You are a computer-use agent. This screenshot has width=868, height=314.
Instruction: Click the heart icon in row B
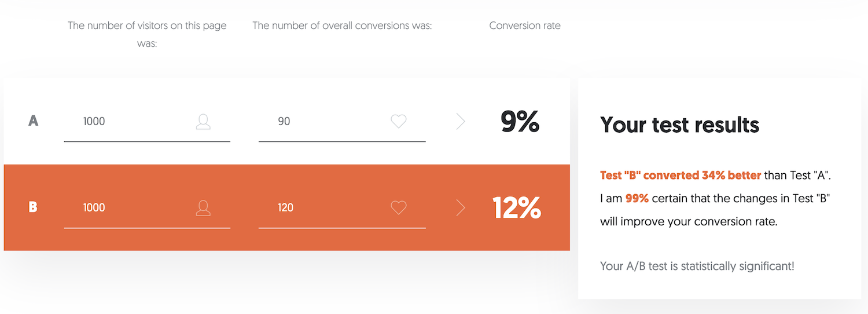click(399, 207)
